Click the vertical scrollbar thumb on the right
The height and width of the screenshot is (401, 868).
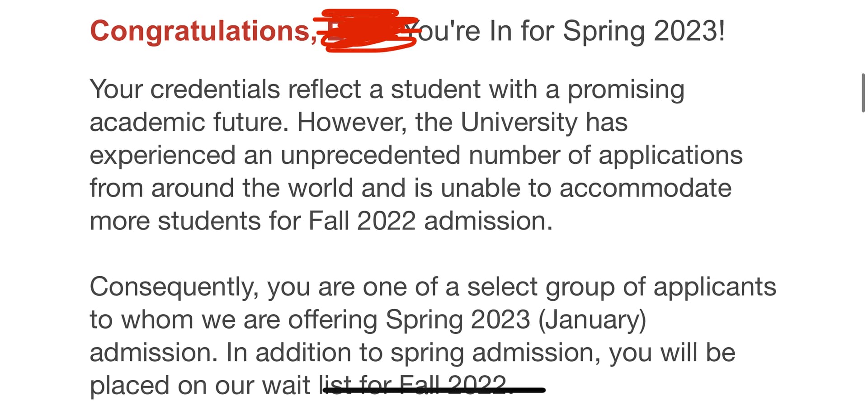click(863, 93)
